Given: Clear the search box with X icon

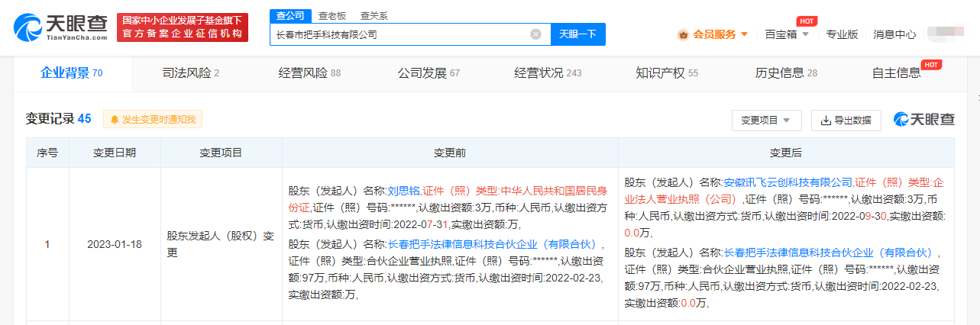Looking at the screenshot, I should tap(535, 34).
